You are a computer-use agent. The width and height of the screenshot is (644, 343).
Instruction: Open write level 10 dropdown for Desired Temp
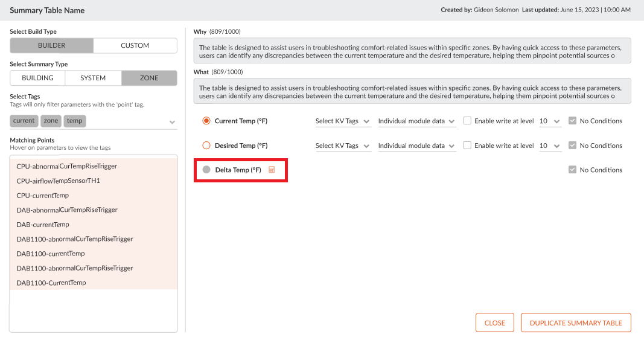click(x=550, y=146)
